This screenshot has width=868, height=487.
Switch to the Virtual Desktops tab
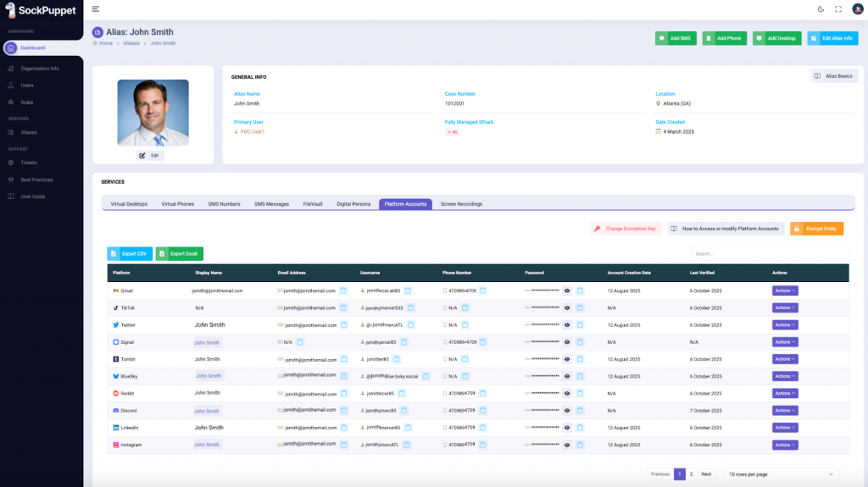coord(129,204)
